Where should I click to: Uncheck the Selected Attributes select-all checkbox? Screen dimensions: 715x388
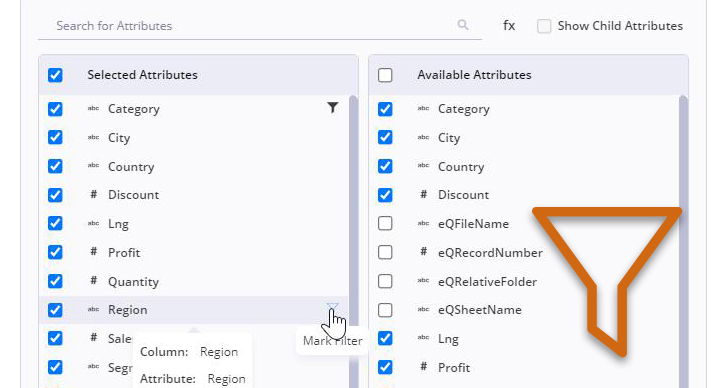tap(55, 75)
